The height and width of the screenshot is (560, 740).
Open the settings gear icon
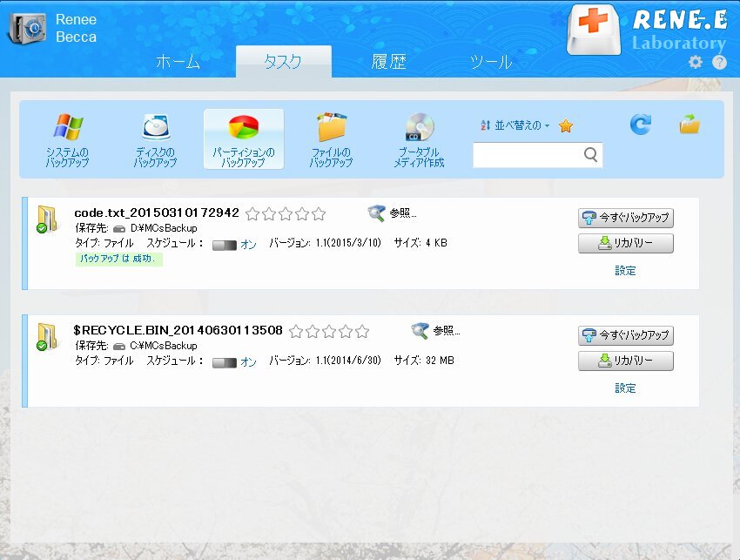click(x=696, y=62)
